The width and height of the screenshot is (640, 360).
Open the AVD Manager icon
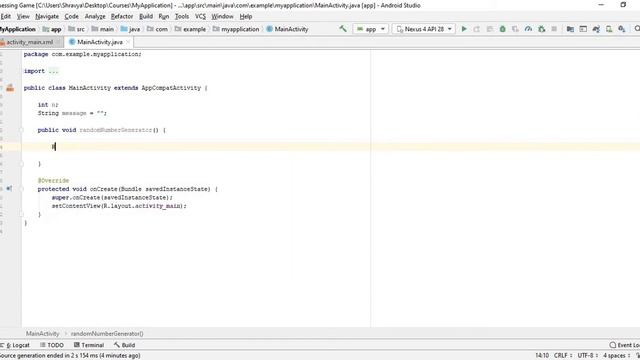click(x=609, y=29)
